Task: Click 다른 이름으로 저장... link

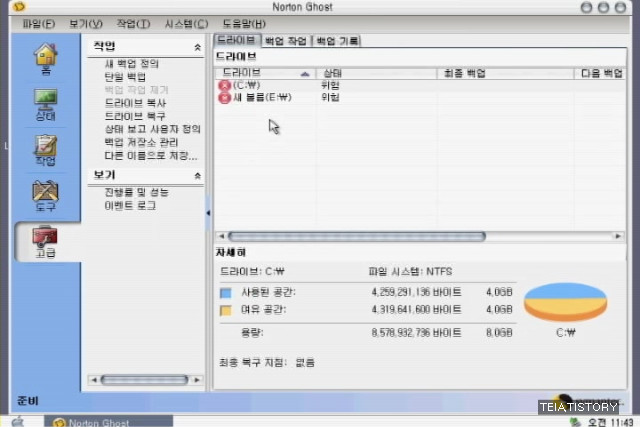Action: click(151, 156)
